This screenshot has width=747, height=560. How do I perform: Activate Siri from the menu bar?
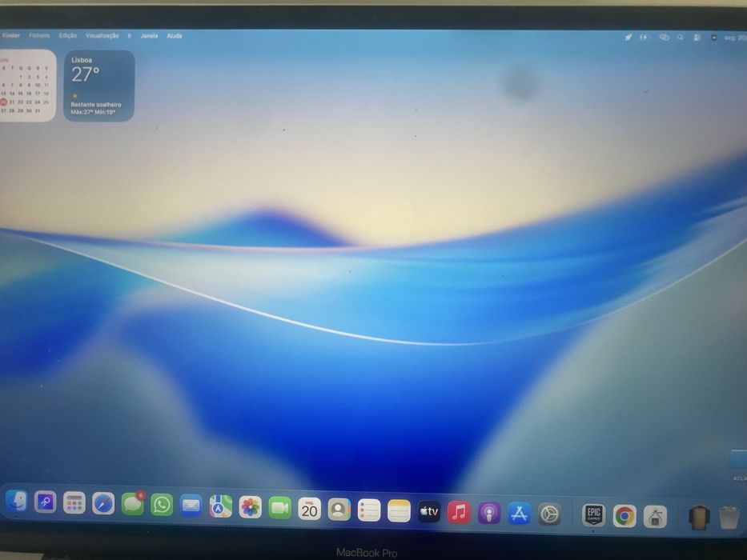pos(713,38)
